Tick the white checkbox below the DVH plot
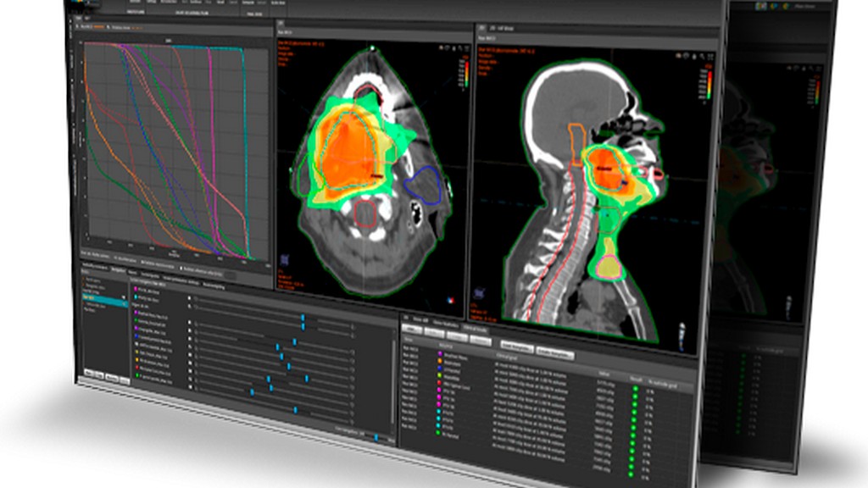 [181, 269]
